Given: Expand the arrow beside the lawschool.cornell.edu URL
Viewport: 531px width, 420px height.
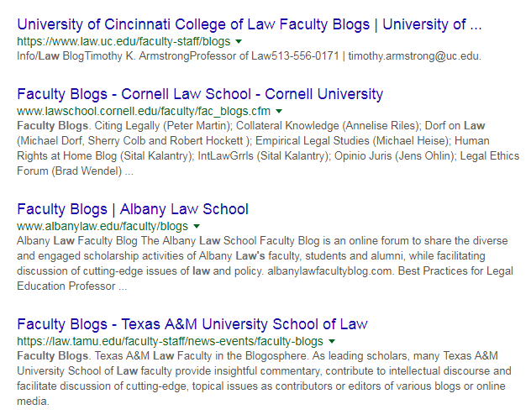Looking at the screenshot, I should 279,111.
